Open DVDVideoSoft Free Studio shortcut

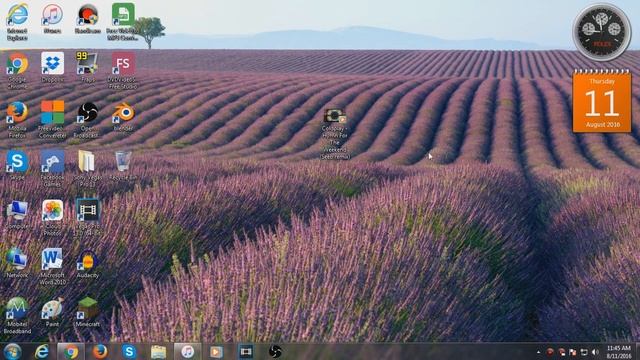point(123,70)
